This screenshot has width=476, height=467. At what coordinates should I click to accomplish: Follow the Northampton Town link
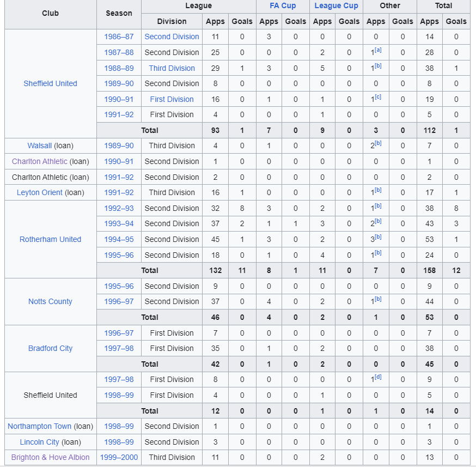[x=39, y=426]
